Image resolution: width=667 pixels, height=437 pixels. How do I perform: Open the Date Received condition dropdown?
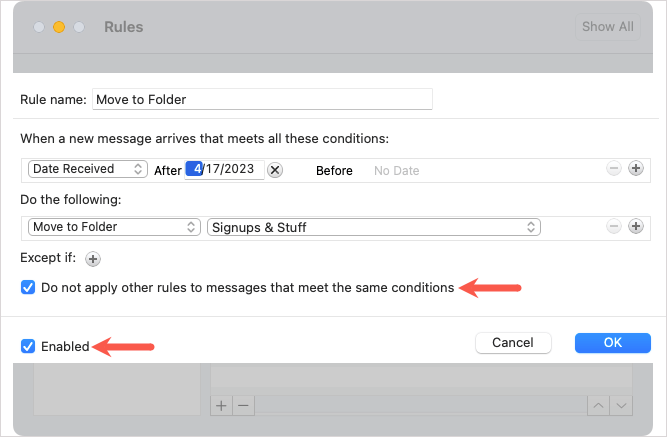(88, 169)
